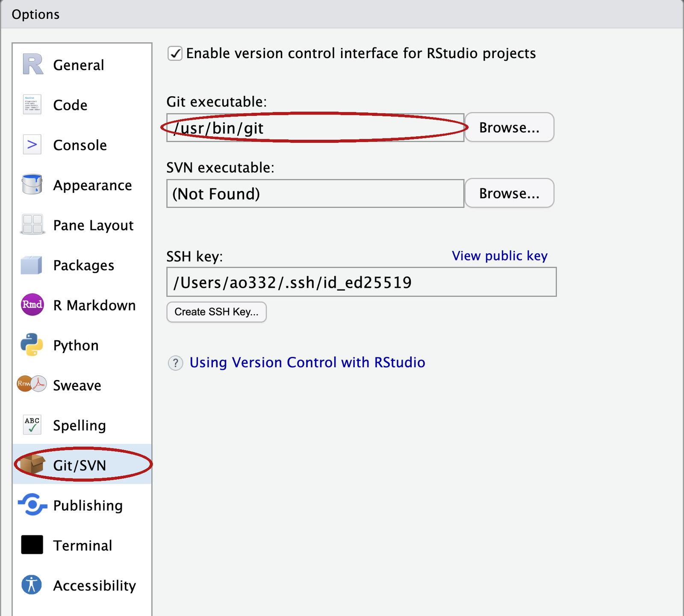Click the help question mark icon
The width and height of the screenshot is (684, 616).
(175, 363)
